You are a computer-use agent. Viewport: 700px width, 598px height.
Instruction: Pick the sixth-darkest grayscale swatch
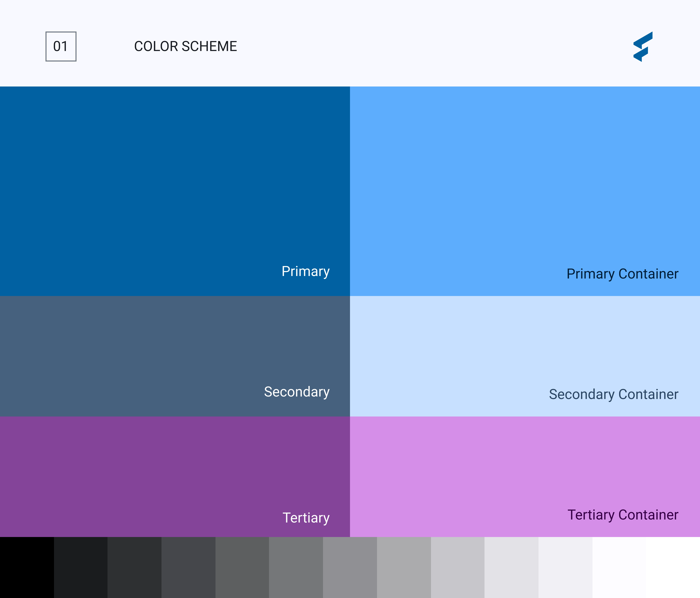296,568
